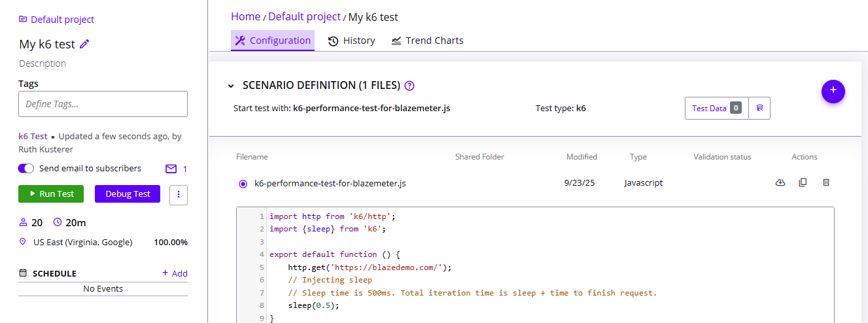
Task: Copy the k6 script file
Action: click(x=803, y=183)
